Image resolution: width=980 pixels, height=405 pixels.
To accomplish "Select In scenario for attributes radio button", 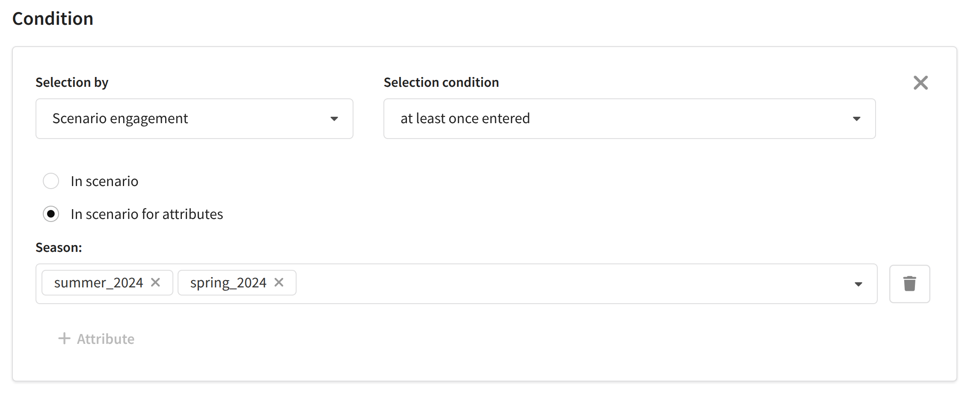I will point(51,214).
